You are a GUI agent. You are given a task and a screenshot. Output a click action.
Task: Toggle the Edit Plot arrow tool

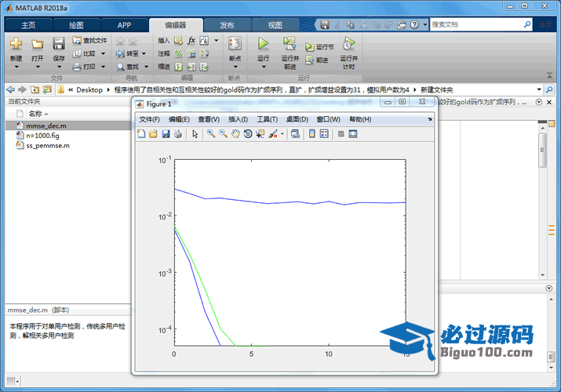pyautogui.click(x=195, y=134)
